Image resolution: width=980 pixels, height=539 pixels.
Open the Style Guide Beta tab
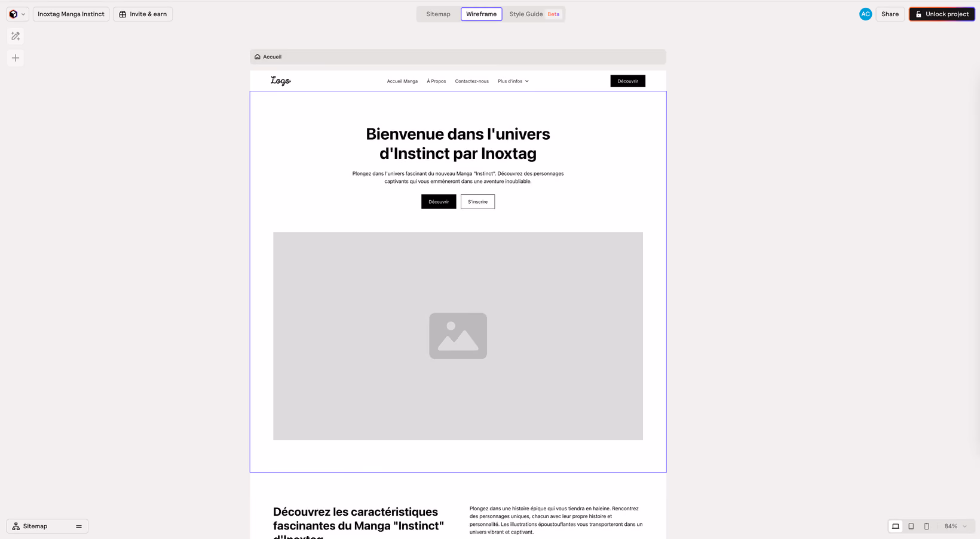pyautogui.click(x=534, y=14)
